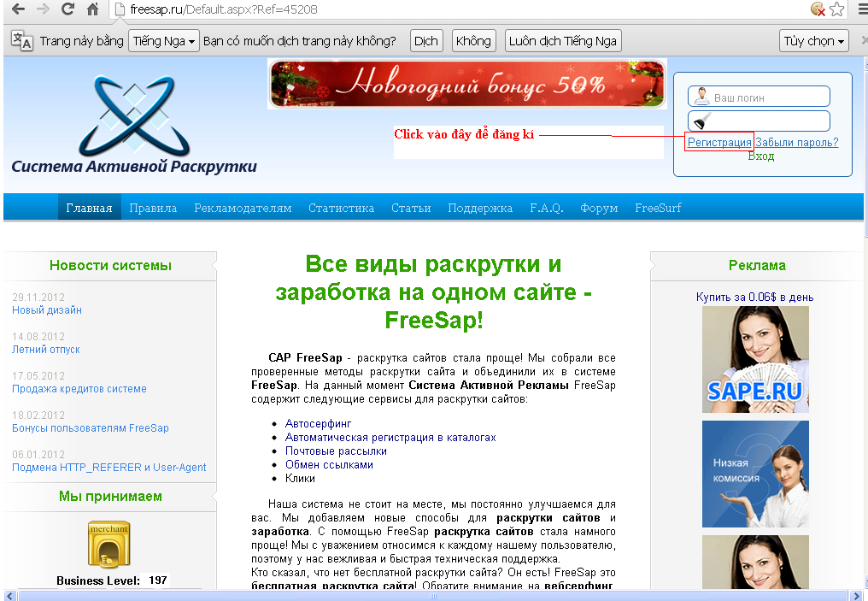Click the Không button to decline translation
The width and height of the screenshot is (868, 601).
click(473, 41)
